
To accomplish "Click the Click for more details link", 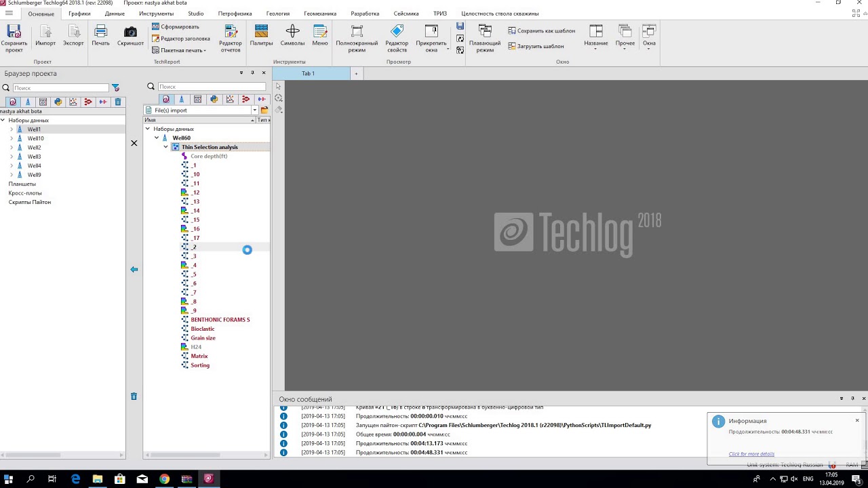I will [x=751, y=454].
